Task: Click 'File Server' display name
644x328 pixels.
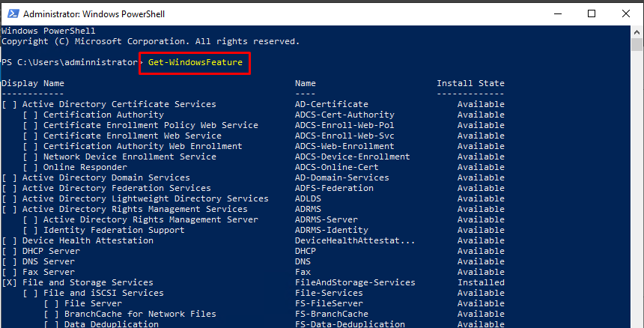Action: (94, 304)
